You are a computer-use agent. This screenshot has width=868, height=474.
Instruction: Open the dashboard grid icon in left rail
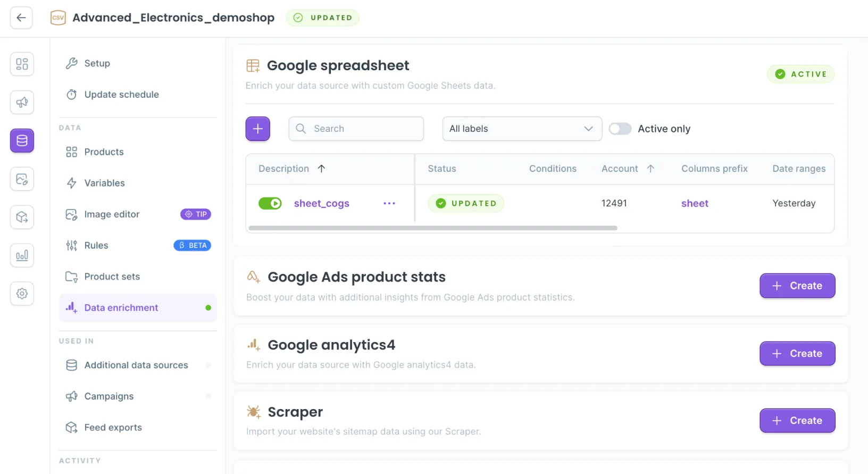[x=22, y=64]
